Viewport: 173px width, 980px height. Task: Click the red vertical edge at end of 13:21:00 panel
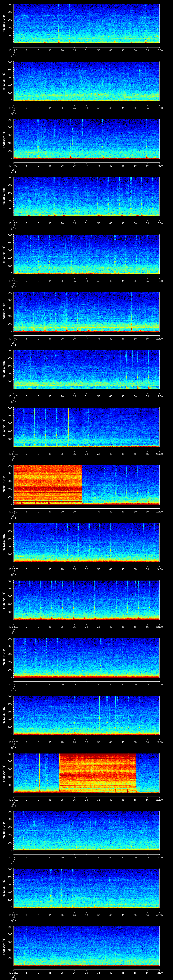click(159, 427)
